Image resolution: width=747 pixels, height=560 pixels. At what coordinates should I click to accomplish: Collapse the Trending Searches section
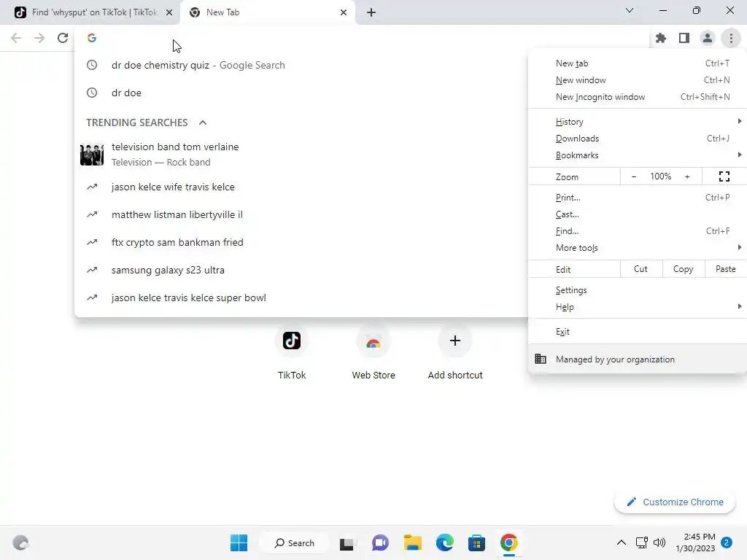point(203,122)
